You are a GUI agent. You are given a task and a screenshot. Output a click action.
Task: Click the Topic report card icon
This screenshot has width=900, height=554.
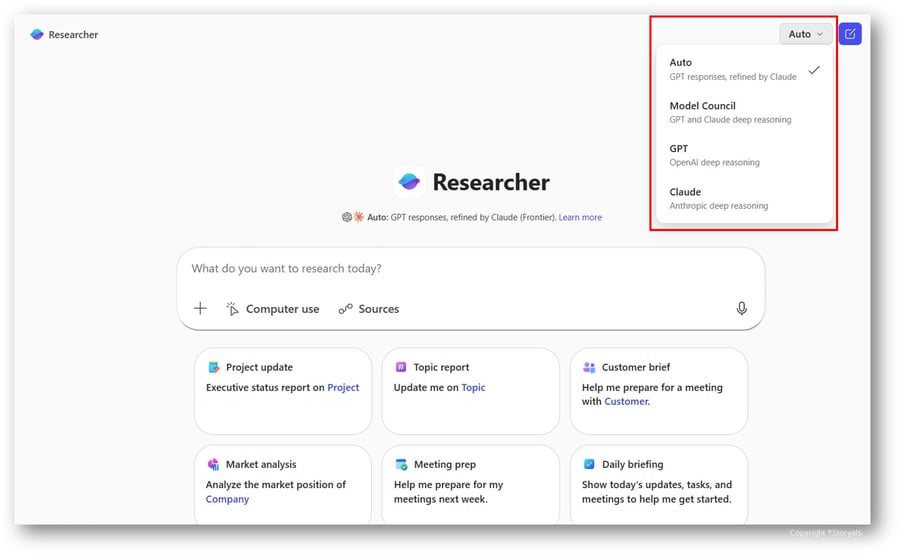tap(401, 367)
